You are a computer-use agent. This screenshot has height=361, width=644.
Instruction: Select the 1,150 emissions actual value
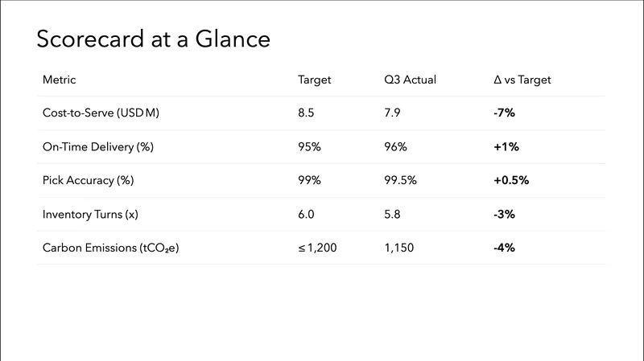[x=399, y=248]
